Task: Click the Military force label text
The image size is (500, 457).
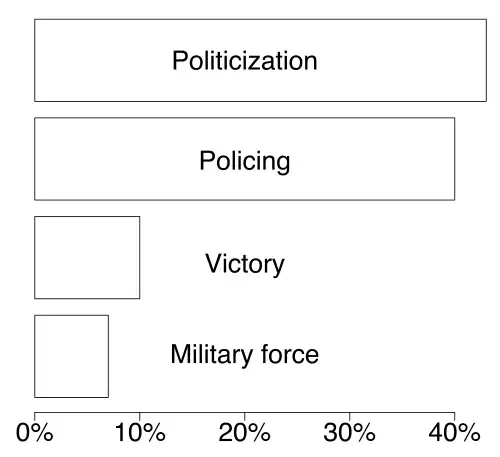Action: pos(244,354)
